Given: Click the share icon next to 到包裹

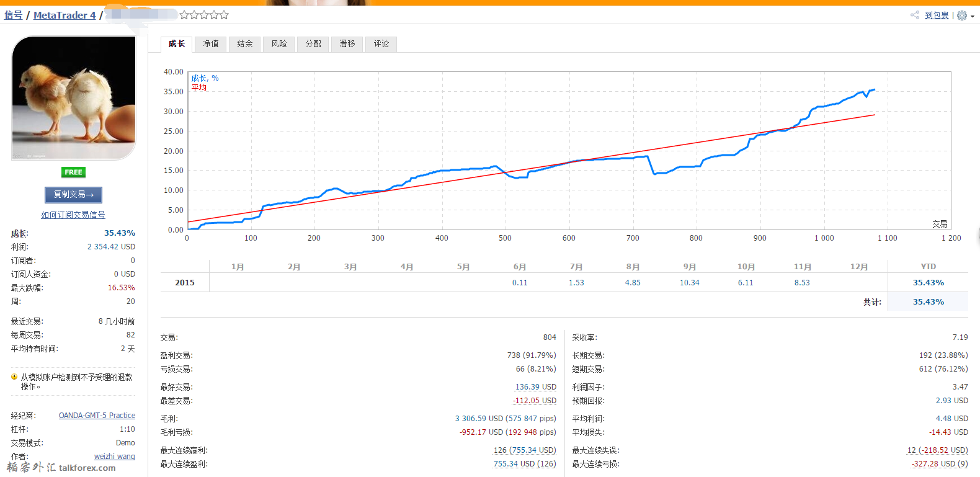Looking at the screenshot, I should 914,16.
